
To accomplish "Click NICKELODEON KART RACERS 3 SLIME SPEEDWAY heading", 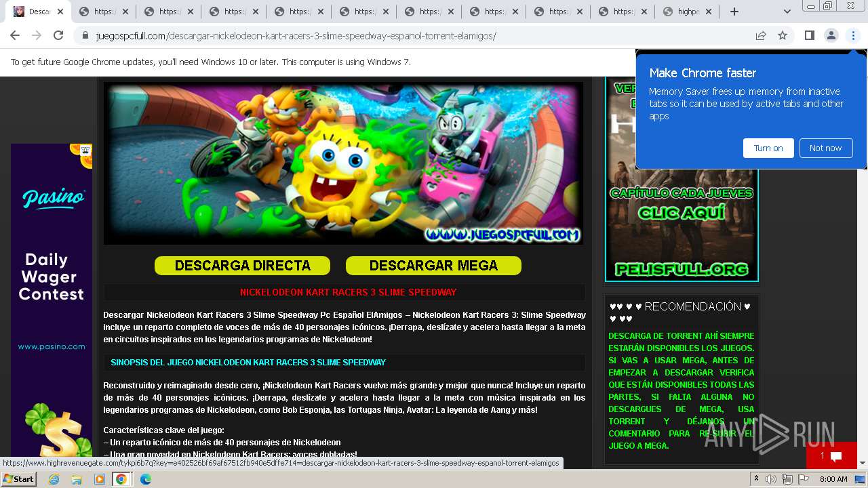I will pyautogui.click(x=348, y=292).
